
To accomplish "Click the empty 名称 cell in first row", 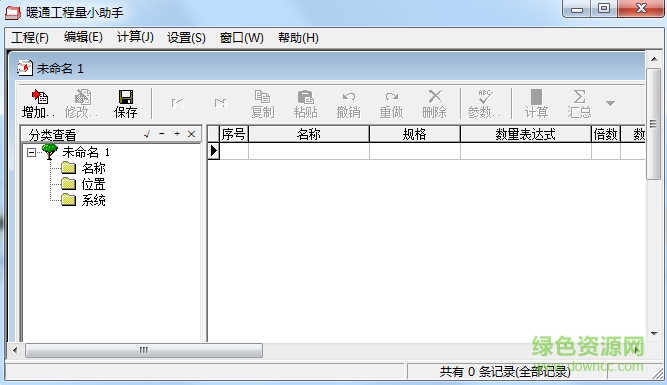I will (x=309, y=151).
